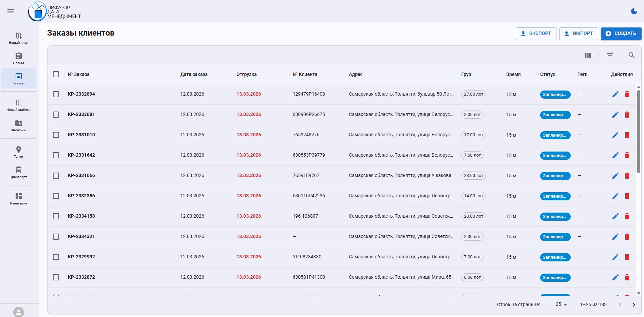The width and height of the screenshot is (644, 317).
Task: Click the Экспорт button
Action: click(536, 34)
